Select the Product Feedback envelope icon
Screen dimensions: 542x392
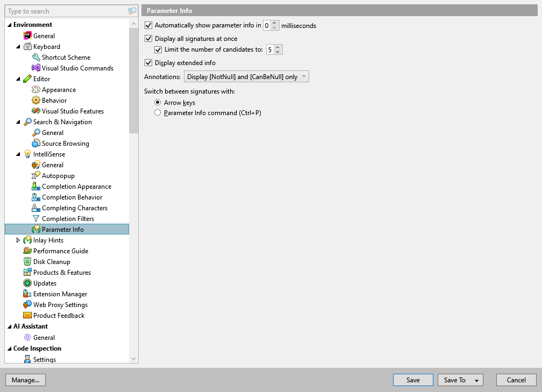point(28,315)
